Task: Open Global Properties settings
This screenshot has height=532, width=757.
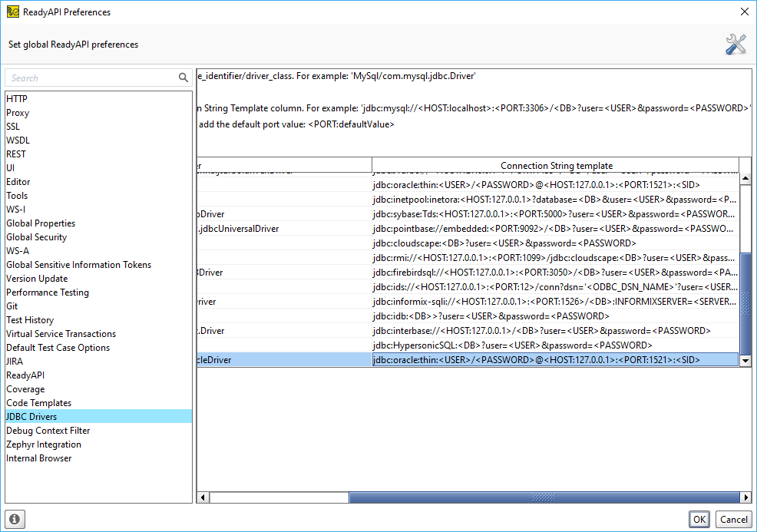Action: [98, 223]
